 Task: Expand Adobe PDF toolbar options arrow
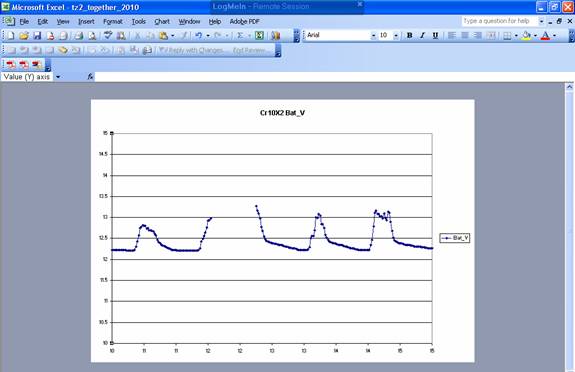pos(48,66)
